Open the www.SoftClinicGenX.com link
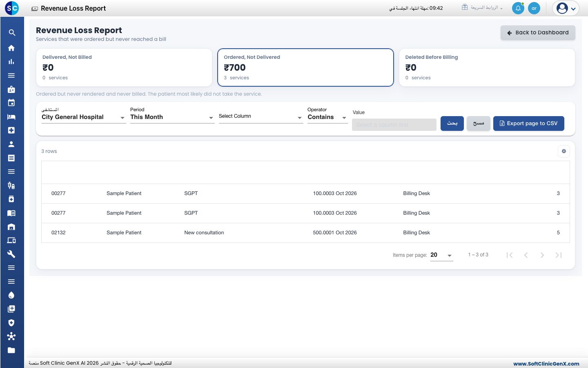Viewport: 588px width, 368px height. click(x=546, y=364)
